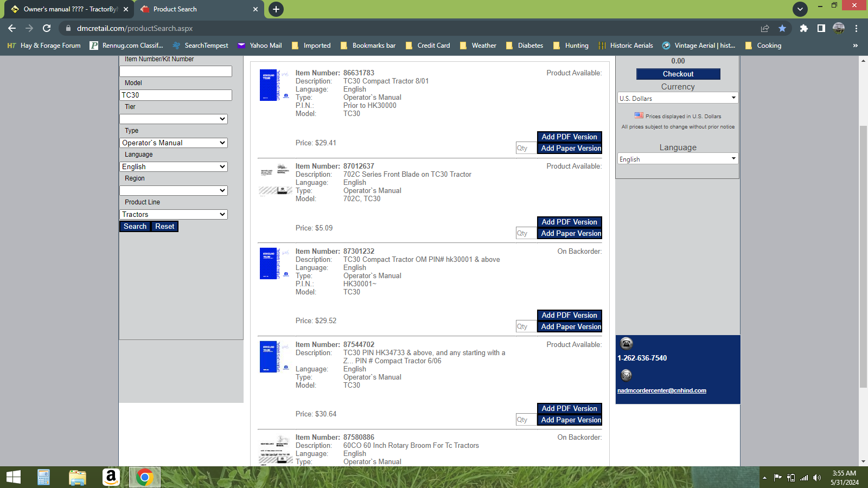
Task: Expand the Type dropdown showing Operator's Manual
Action: pos(173,143)
